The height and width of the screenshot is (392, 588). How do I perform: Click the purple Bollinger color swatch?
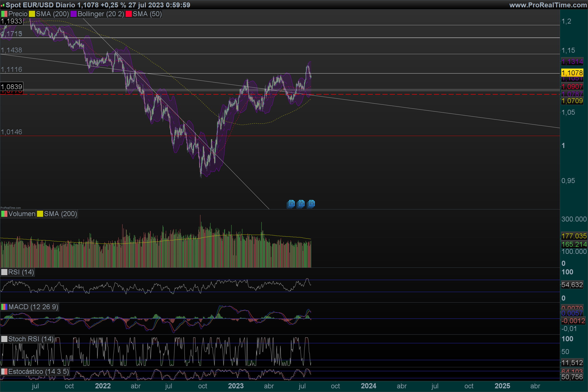pos(73,14)
